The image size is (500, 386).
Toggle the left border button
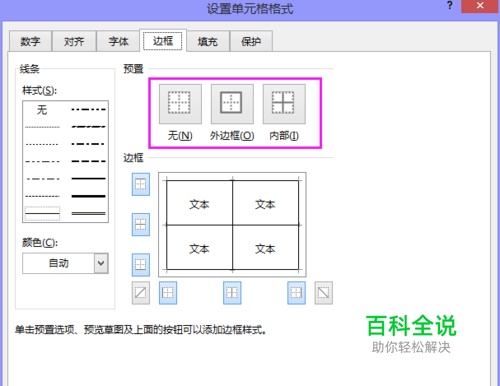click(168, 293)
